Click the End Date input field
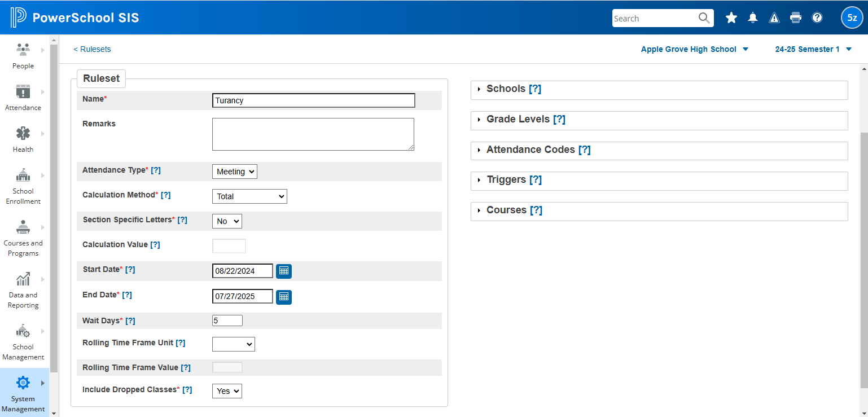The height and width of the screenshot is (417, 868). pos(243,296)
